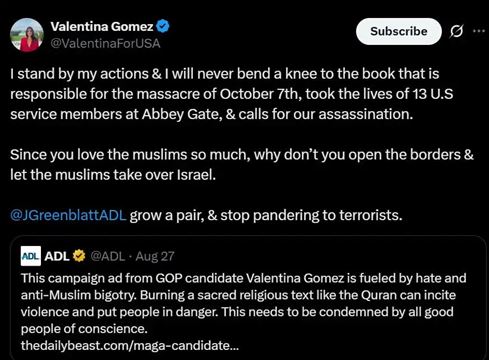This screenshot has width=489, height=360.
Task: Click the gold verified badge beside ADL
Action: pos(79,256)
